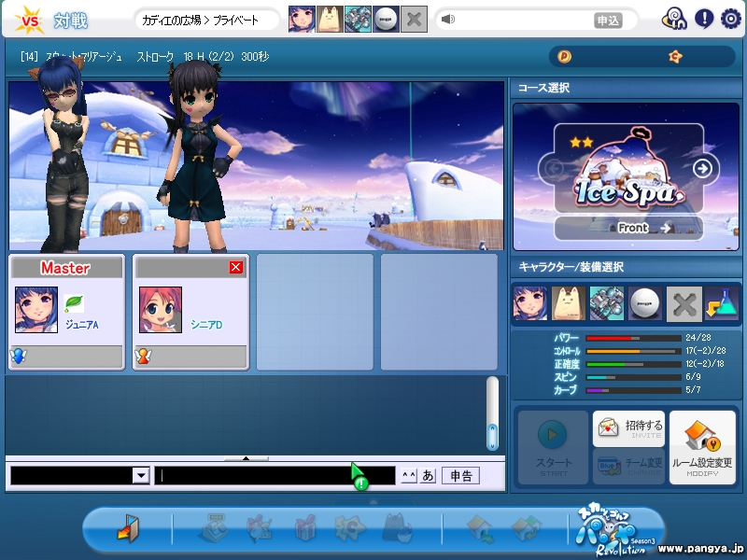Click the Ice Spa course thumbnail
Viewport: 747px width, 560px height.
[628, 169]
